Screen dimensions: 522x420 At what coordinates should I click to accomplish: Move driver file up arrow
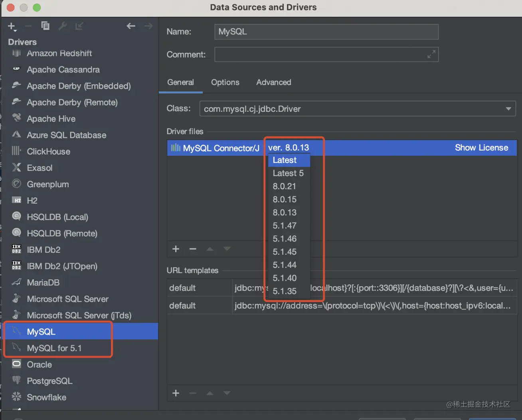(210, 249)
